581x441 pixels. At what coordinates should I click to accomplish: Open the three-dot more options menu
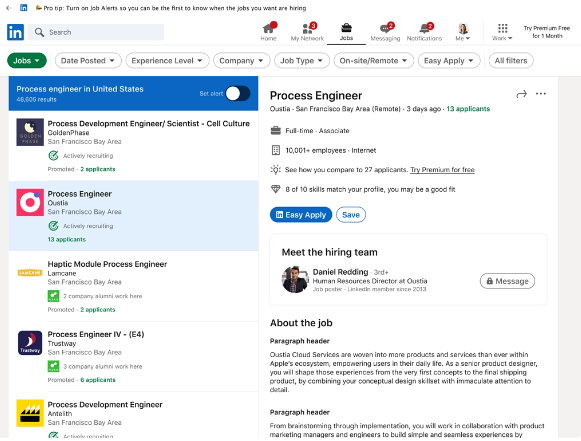click(x=541, y=93)
